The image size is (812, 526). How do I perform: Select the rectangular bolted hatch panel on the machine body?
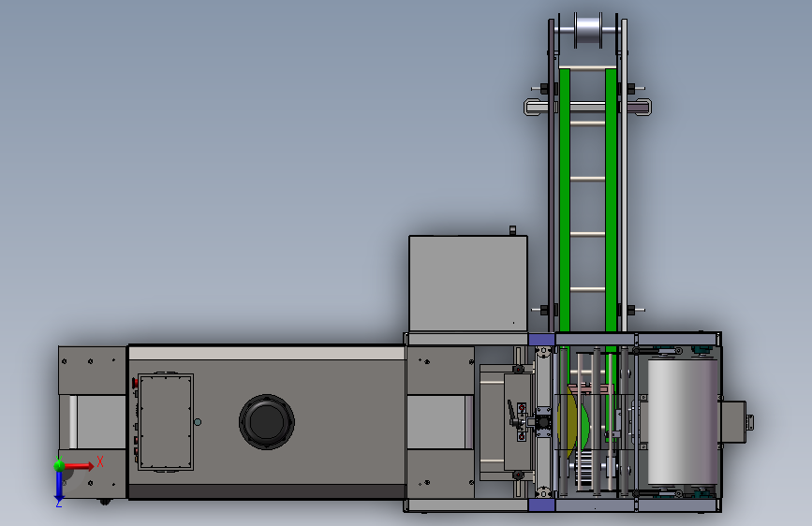[166, 422]
